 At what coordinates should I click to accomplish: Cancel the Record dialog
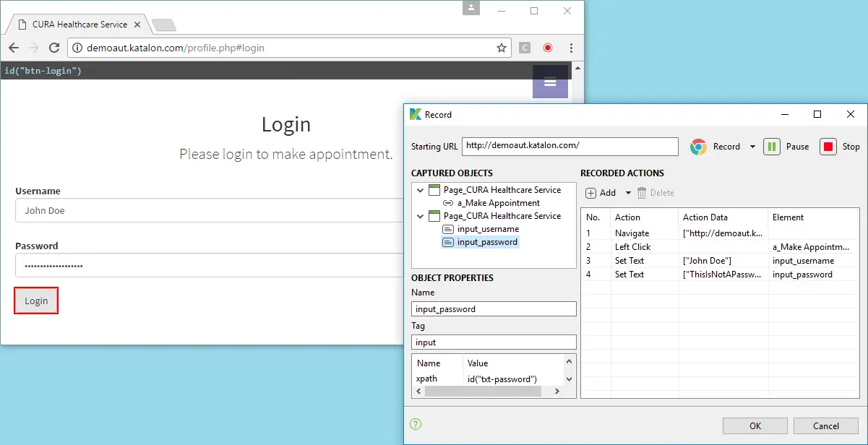tap(826, 425)
